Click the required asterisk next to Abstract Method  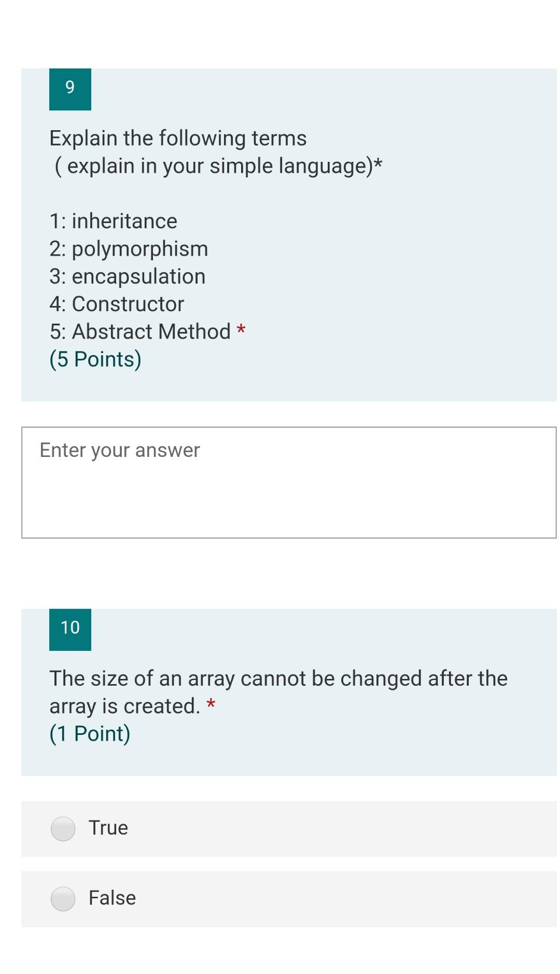point(242,330)
